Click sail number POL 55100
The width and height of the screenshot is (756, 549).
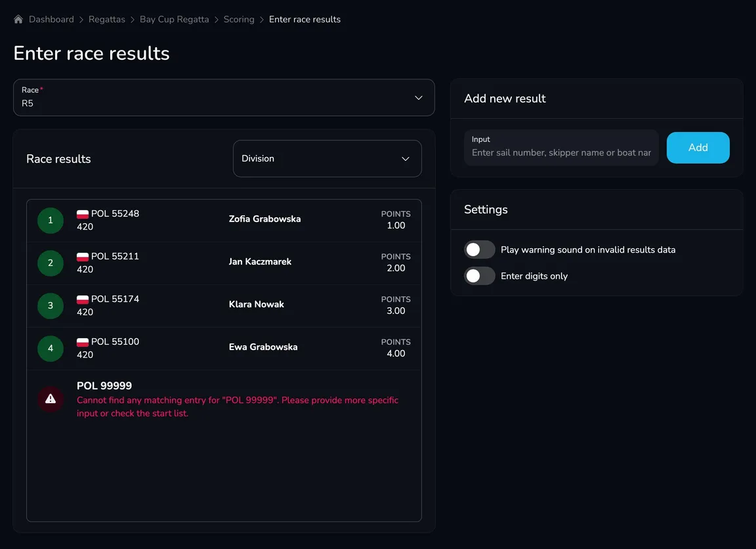click(x=115, y=341)
